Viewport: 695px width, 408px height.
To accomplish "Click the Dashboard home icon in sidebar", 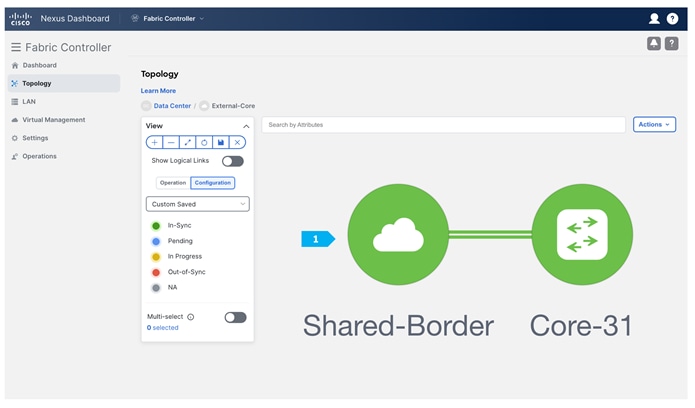I will [x=15, y=66].
